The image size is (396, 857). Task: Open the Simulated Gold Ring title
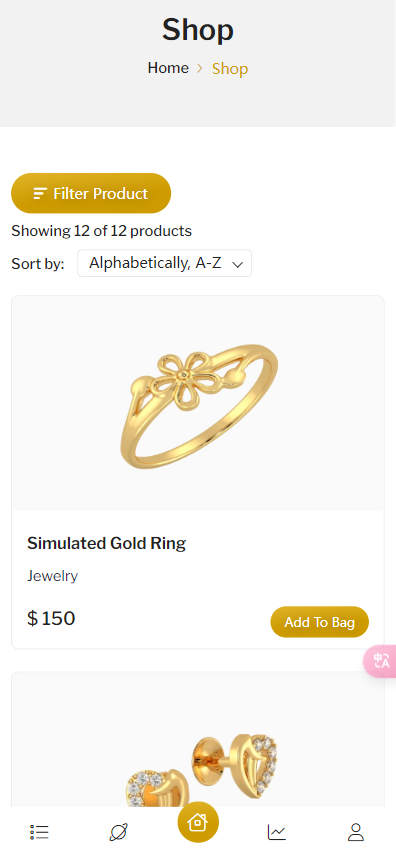[107, 543]
